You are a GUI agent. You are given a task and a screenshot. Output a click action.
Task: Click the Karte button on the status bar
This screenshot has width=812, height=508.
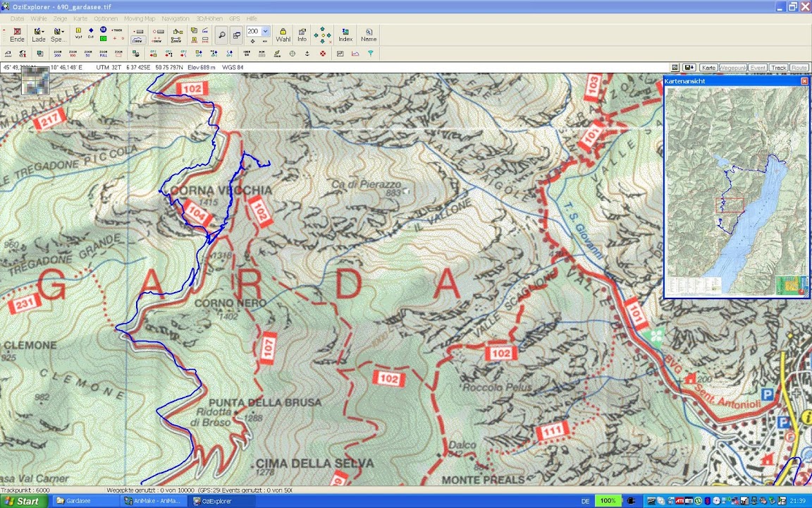(x=708, y=68)
